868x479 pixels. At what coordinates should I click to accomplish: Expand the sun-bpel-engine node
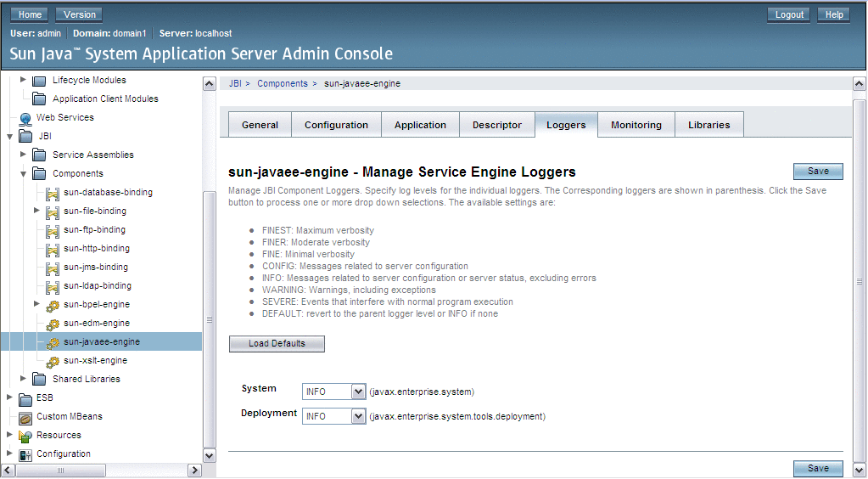(x=36, y=304)
